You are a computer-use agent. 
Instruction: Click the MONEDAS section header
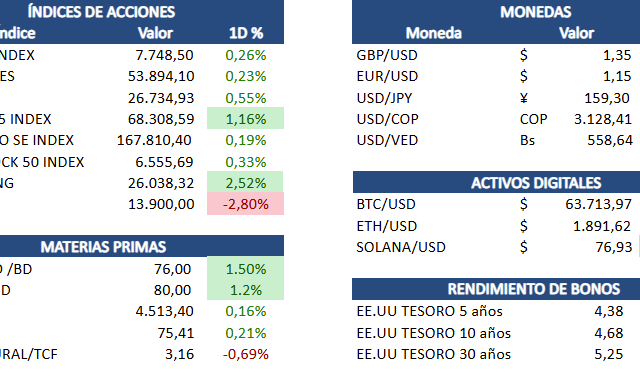[536, 12]
